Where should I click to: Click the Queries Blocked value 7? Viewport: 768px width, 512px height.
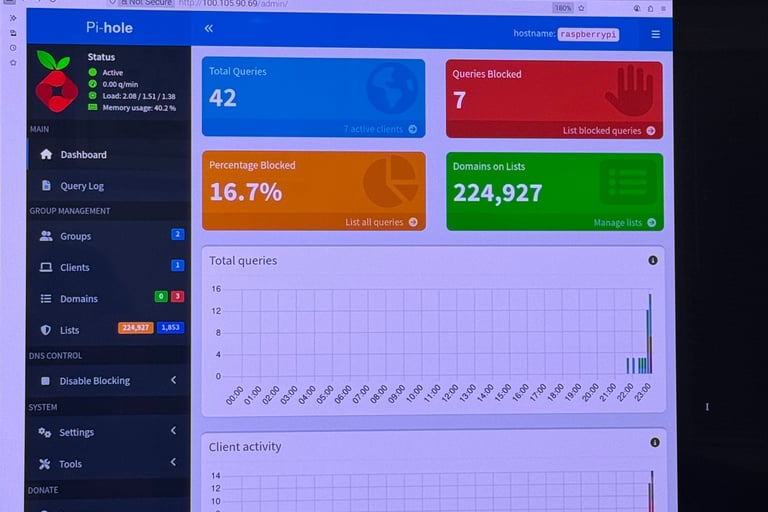[x=459, y=100]
